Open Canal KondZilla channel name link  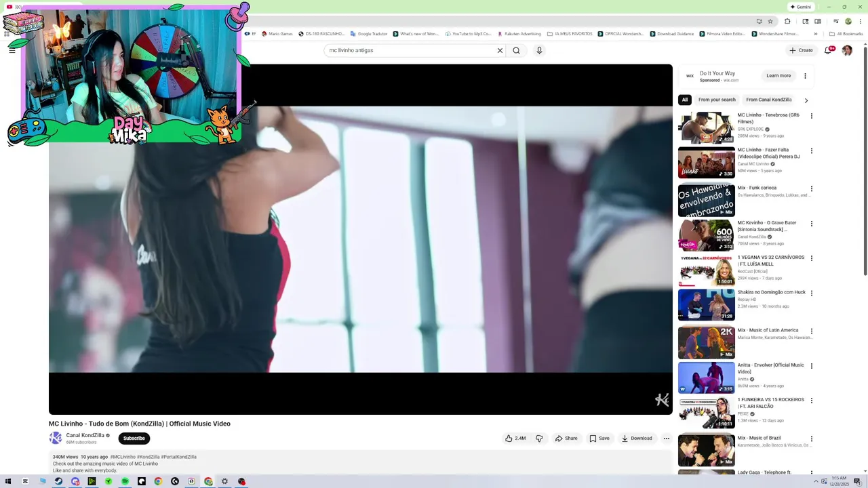tap(85, 436)
